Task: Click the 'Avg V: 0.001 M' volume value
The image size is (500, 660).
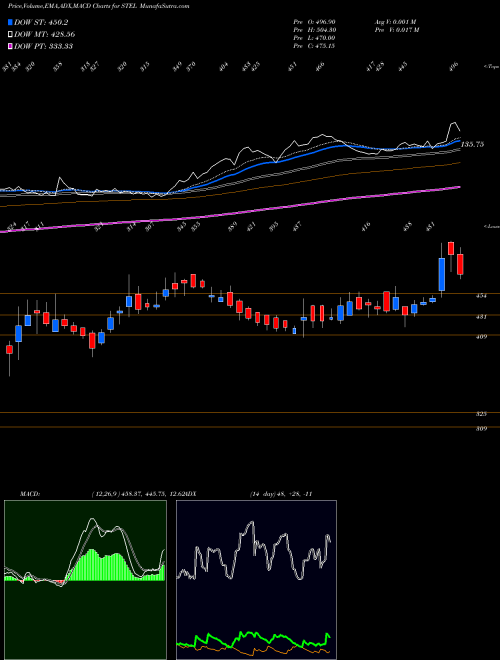Action: [x=395, y=22]
